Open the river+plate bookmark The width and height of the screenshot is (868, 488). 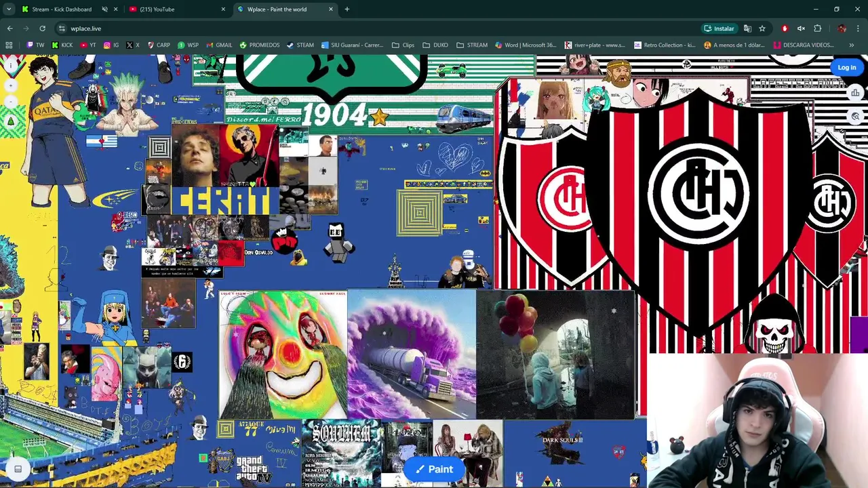(595, 45)
